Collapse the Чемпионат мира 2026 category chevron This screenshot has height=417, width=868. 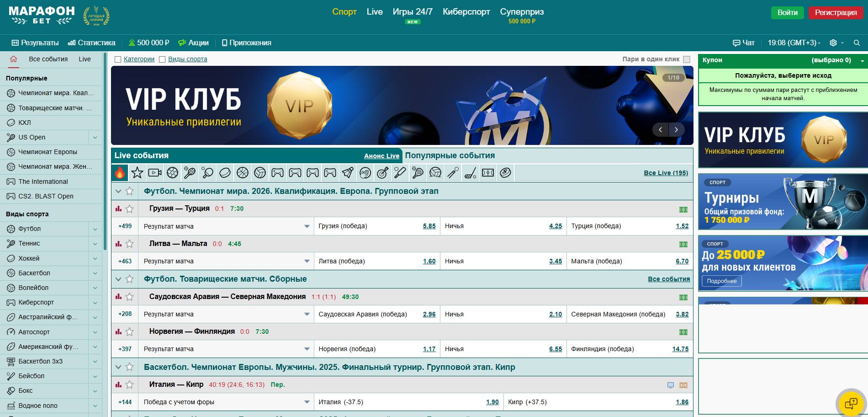(118, 191)
